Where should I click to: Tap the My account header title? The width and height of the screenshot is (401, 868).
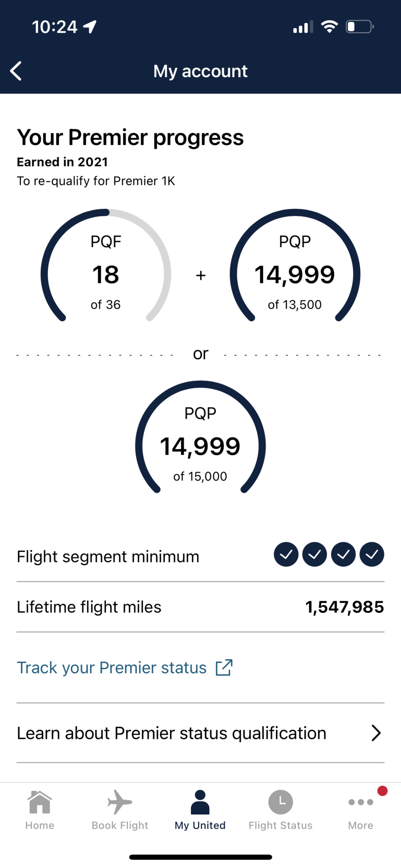pos(200,71)
